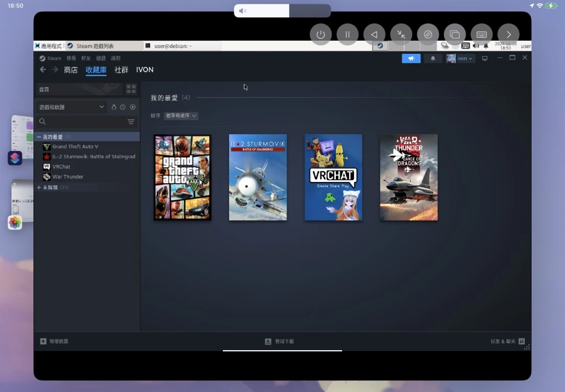The width and height of the screenshot is (565, 392).
Task: Toggle the Linux penguin filter icon
Action: click(x=114, y=107)
